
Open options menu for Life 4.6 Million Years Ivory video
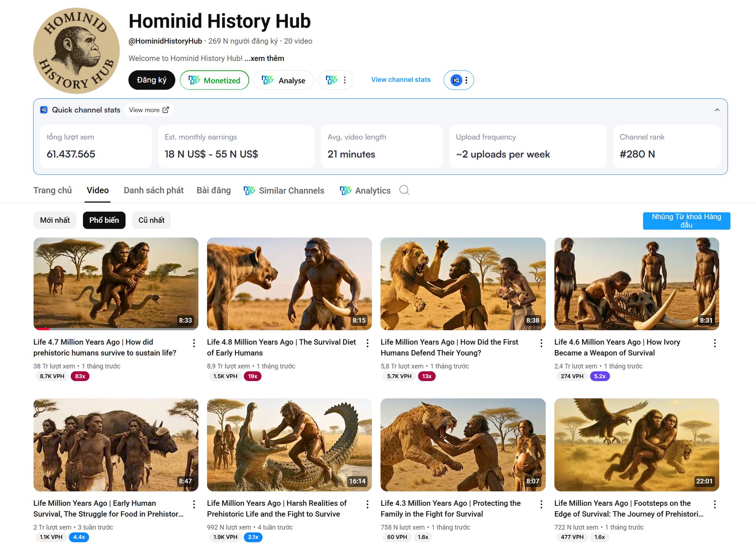[715, 343]
